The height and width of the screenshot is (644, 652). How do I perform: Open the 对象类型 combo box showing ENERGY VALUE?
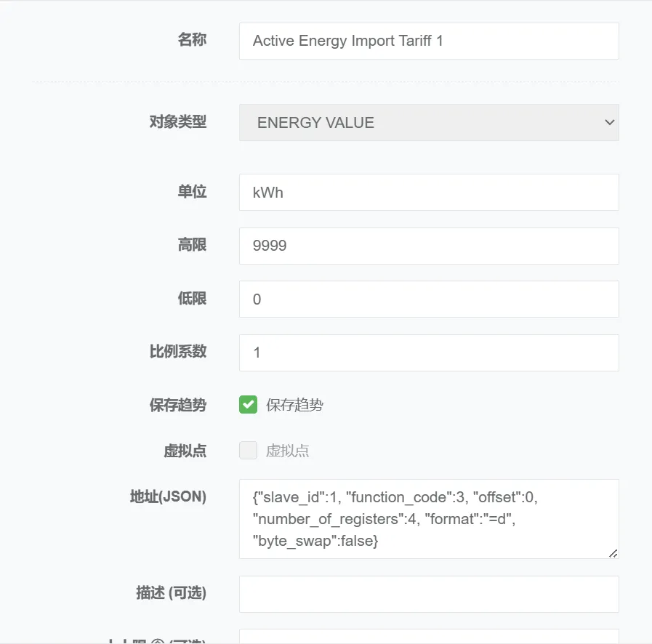429,122
